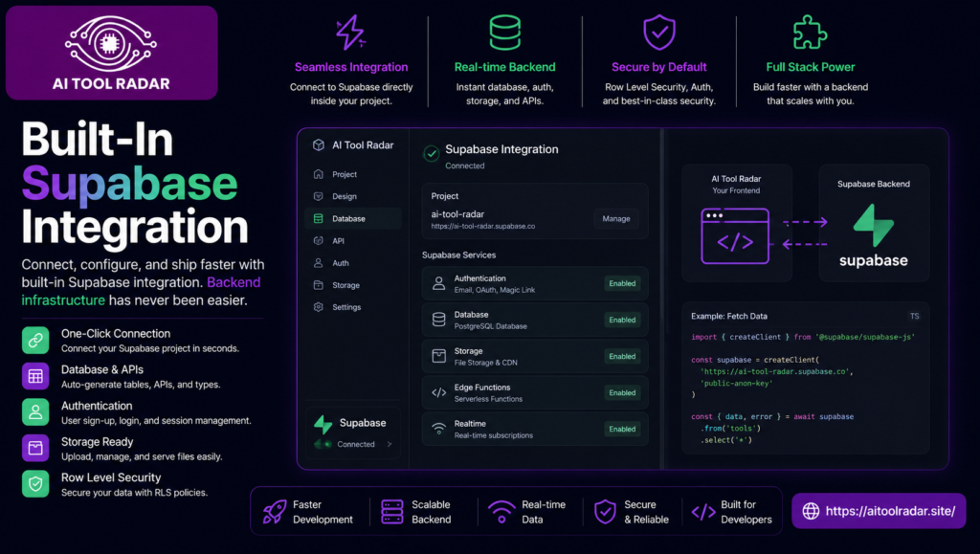
Task: Click the Secure by Default shield icon
Action: pyautogui.click(x=659, y=33)
